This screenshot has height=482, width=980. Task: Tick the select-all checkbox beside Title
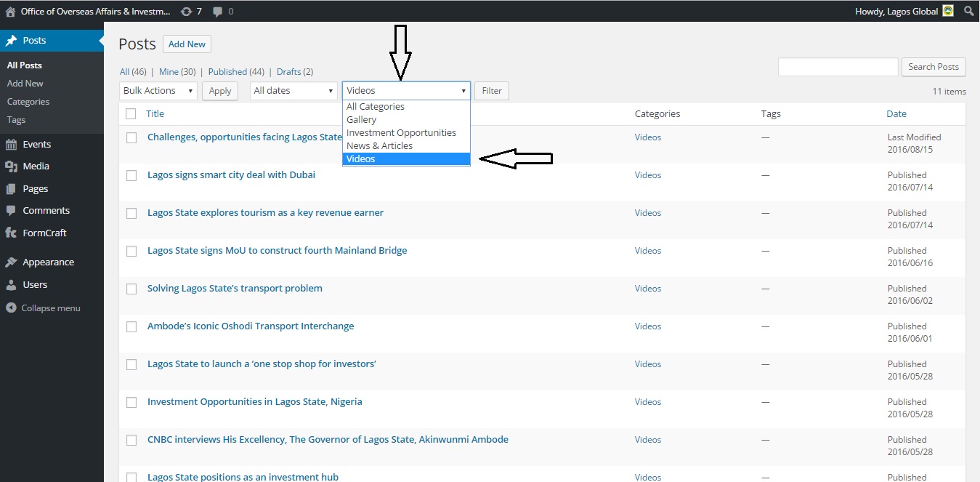tap(131, 113)
